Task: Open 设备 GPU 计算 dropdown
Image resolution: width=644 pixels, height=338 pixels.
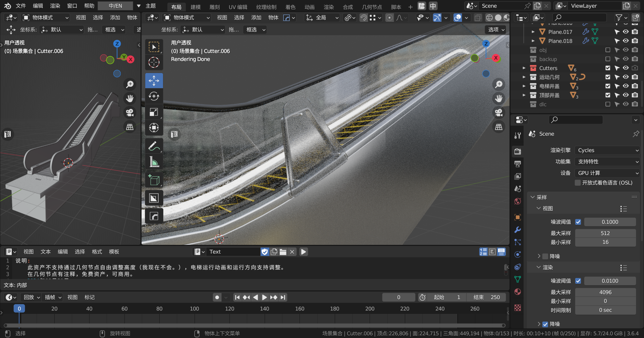Action: pos(607,173)
